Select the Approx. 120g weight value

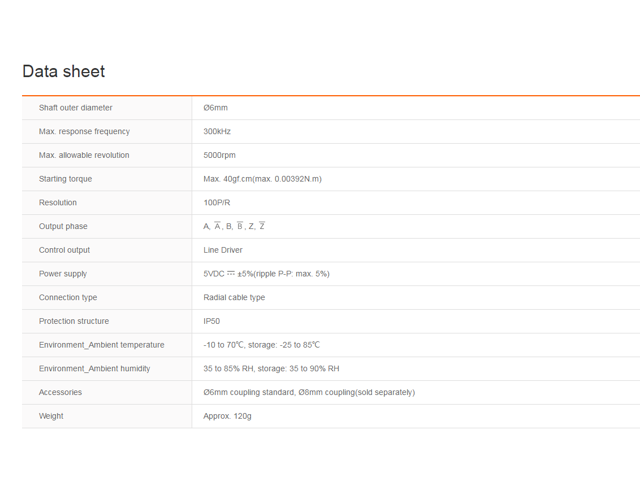pos(227,416)
